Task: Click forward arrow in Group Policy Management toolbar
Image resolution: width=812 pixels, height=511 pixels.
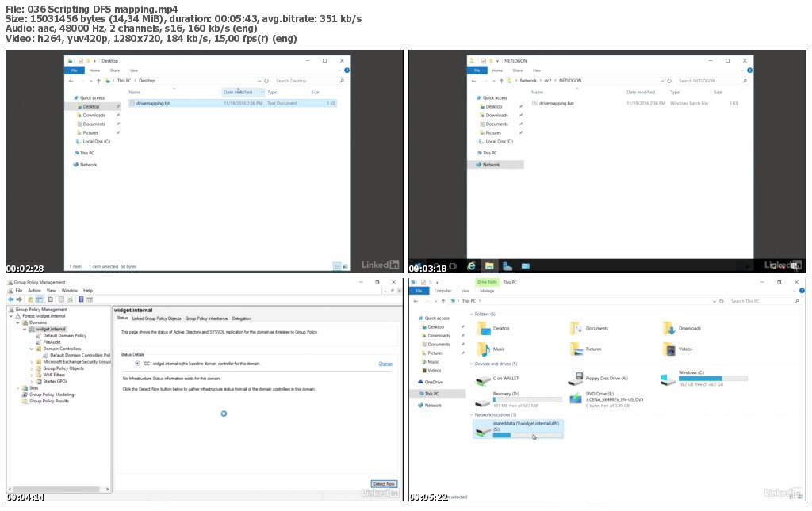Action: click(19, 300)
